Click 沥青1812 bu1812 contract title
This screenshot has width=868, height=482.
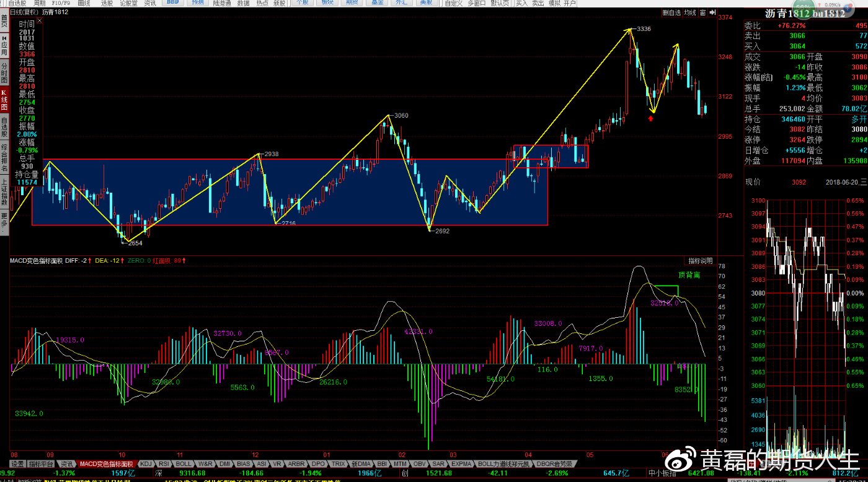pos(805,13)
